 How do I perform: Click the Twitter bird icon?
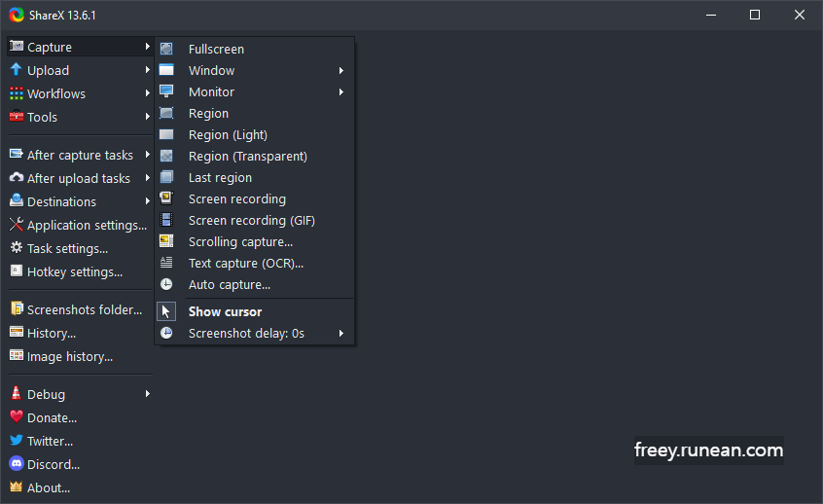click(x=17, y=440)
